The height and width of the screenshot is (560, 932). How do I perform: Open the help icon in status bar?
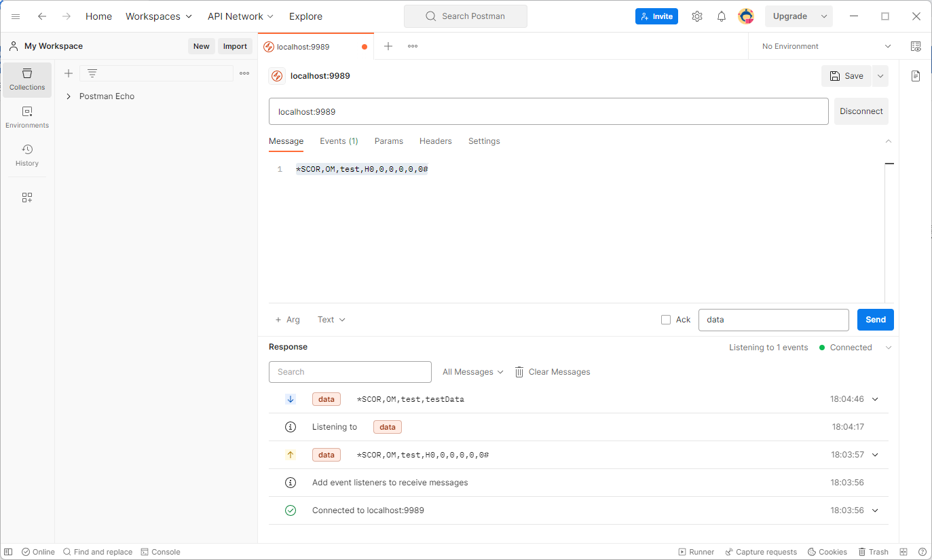922,552
